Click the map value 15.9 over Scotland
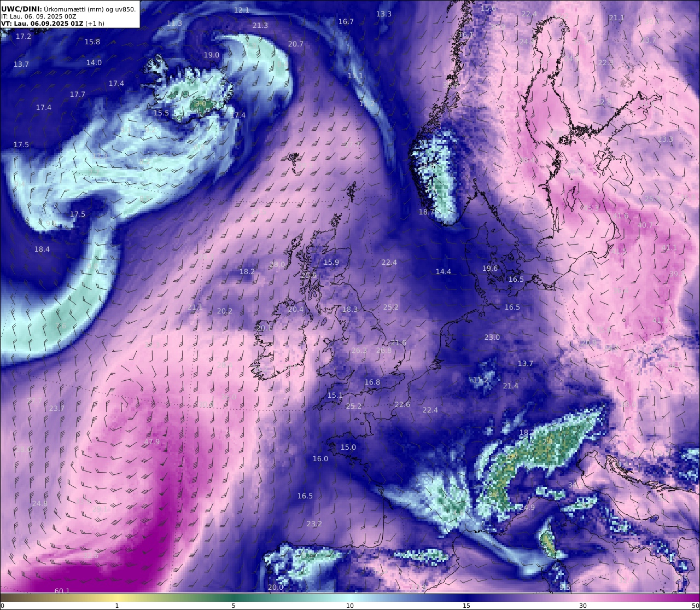Screen dimensions: 700x610 click(x=331, y=262)
